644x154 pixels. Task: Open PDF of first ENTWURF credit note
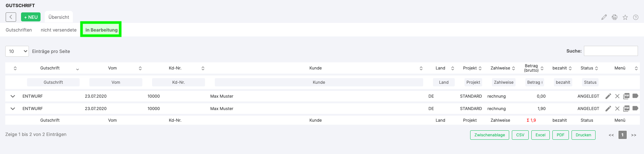tap(626, 96)
